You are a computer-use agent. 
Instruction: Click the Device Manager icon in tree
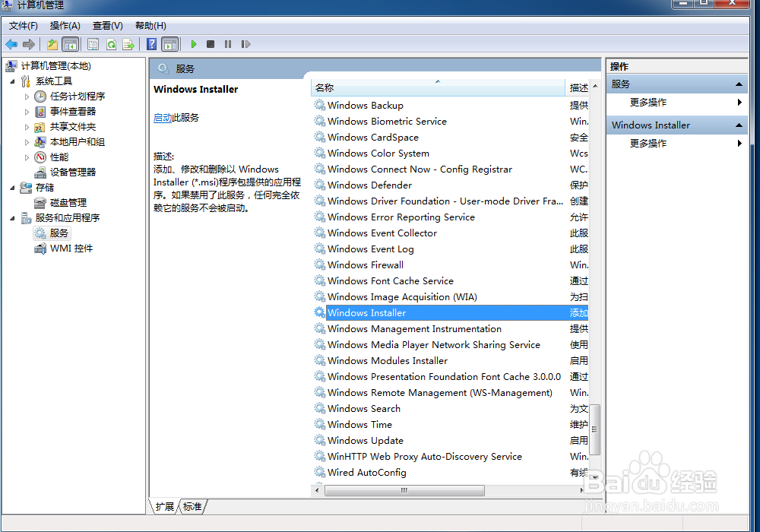[x=40, y=172]
